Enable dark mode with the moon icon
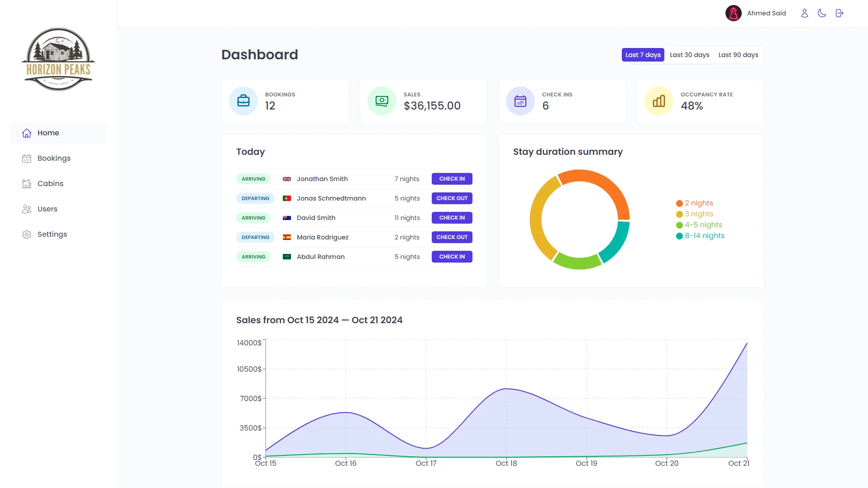 [822, 13]
